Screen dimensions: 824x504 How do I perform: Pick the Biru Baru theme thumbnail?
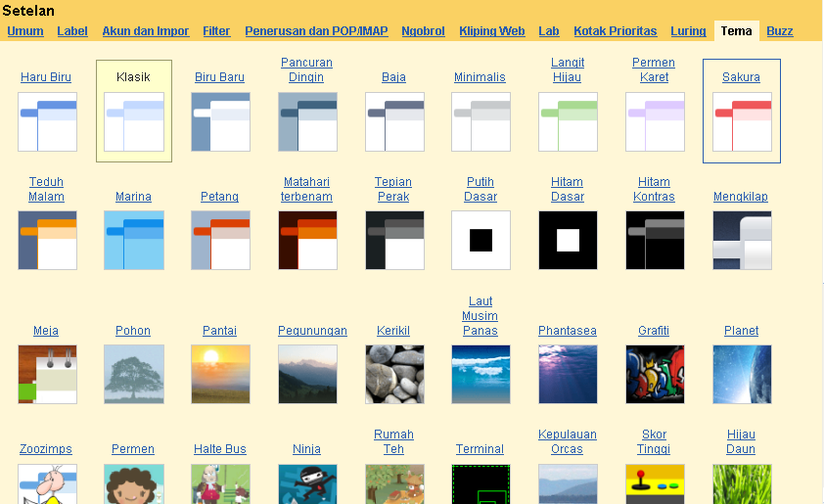[221, 122]
